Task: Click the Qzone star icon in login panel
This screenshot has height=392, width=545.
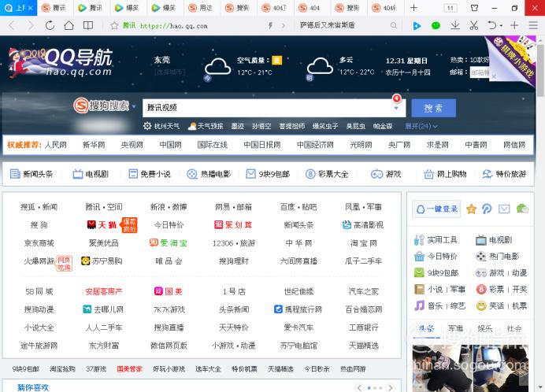Action: pyautogui.click(x=471, y=209)
